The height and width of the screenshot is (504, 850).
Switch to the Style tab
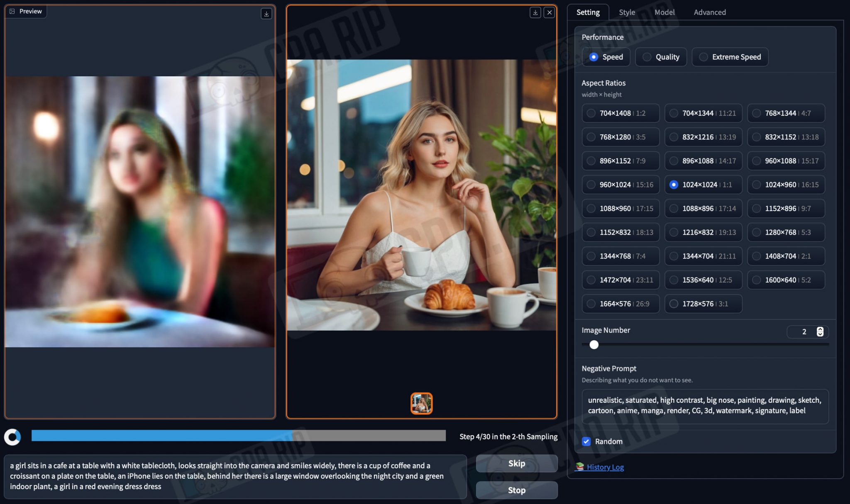(627, 12)
